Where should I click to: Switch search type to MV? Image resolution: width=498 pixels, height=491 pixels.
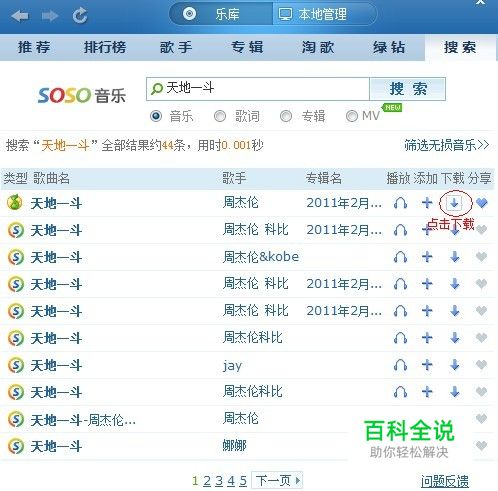click(352, 116)
